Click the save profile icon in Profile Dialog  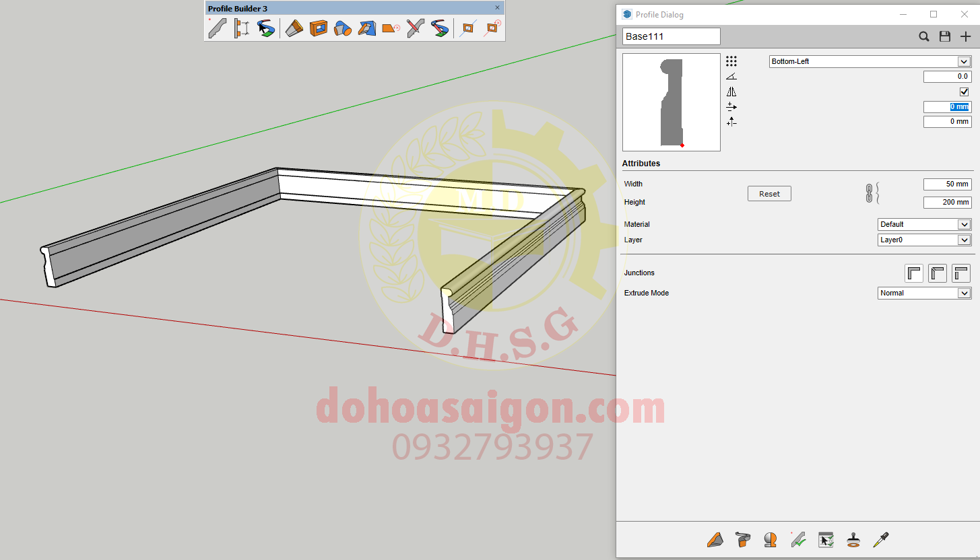coord(945,36)
